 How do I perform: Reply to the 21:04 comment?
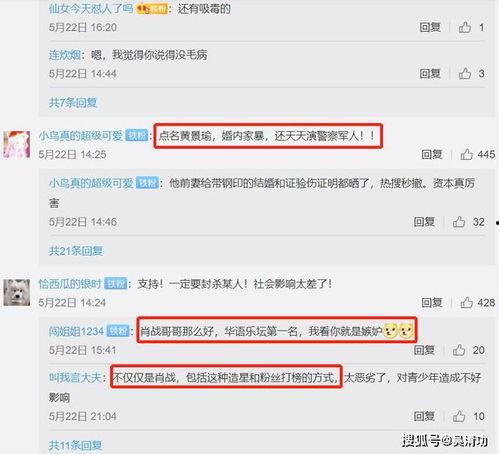[x=424, y=416]
